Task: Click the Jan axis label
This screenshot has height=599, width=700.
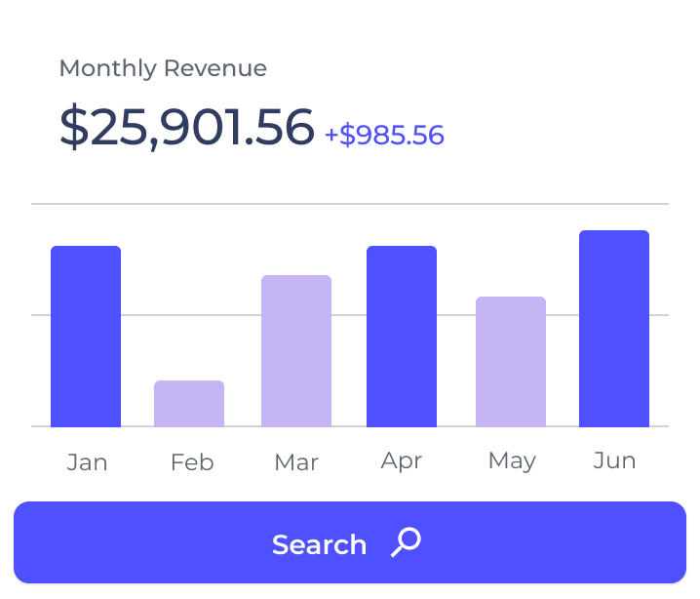Action: (87, 461)
